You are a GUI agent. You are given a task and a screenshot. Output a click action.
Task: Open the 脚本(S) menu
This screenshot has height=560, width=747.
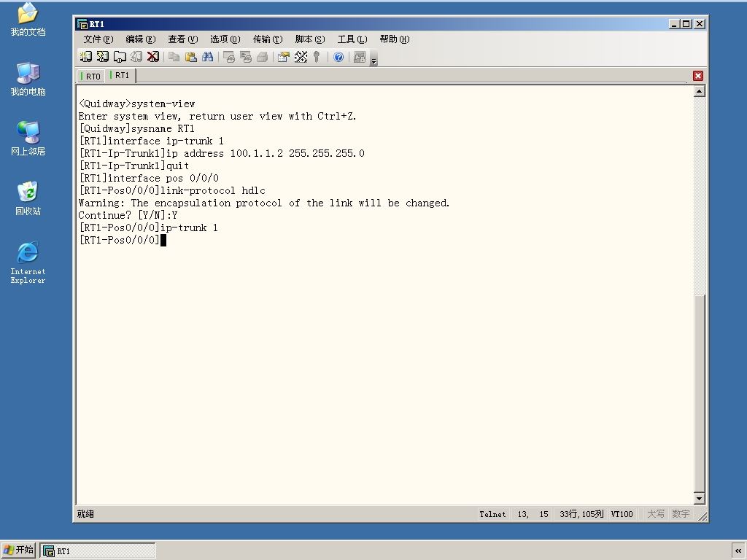coord(309,39)
